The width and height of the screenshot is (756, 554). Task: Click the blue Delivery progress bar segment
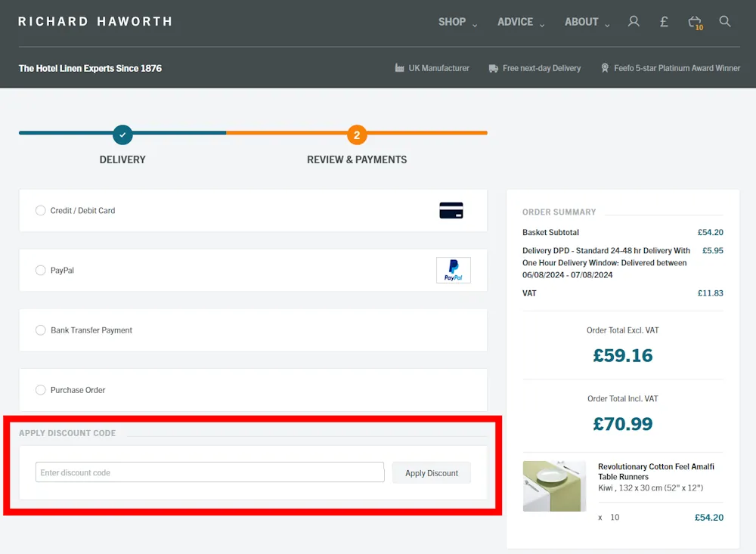[x=122, y=132]
